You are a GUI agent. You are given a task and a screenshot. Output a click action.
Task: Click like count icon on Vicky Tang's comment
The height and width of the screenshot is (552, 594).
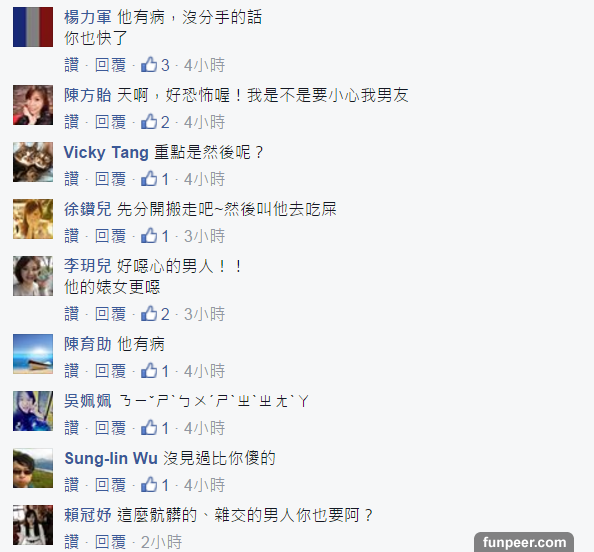point(149,178)
